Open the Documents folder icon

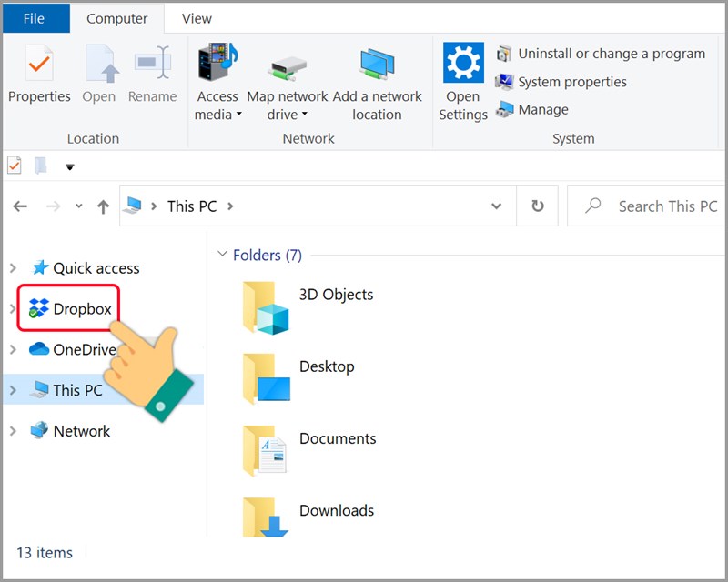[266, 450]
